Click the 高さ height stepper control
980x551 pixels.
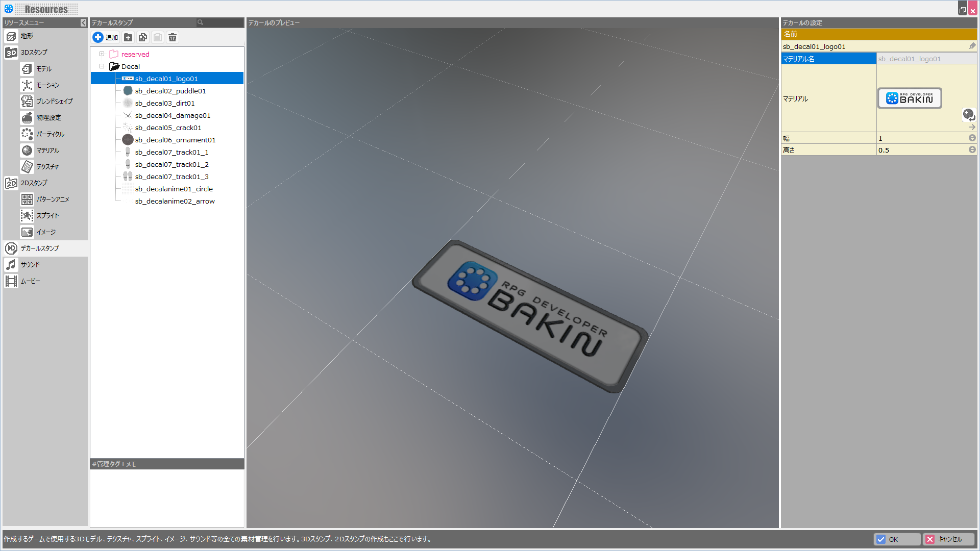pyautogui.click(x=972, y=150)
